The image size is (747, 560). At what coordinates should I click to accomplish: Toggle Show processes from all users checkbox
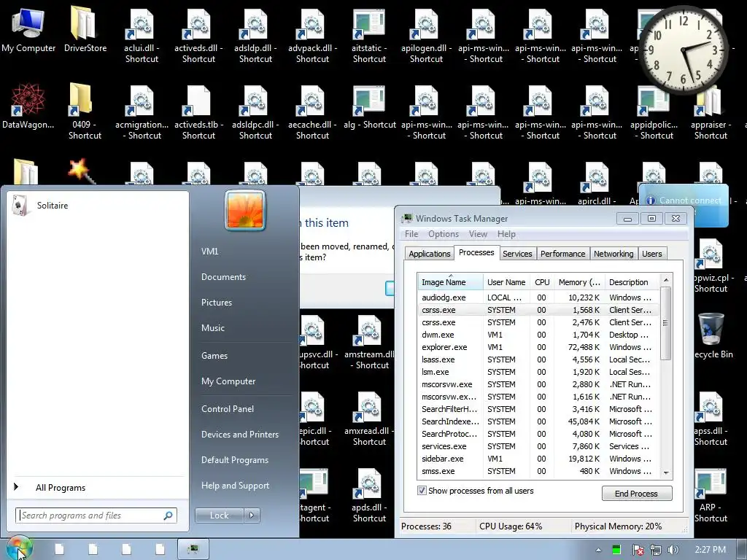coord(422,491)
